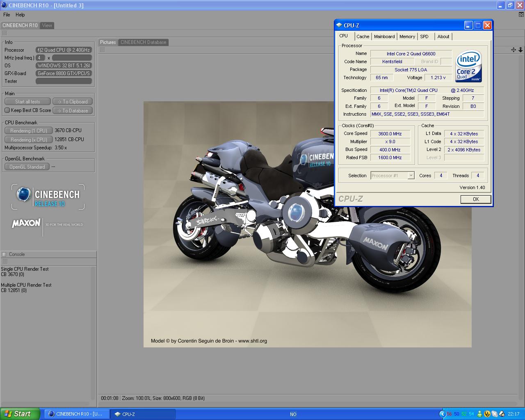Run OpenGL Standard benchmark
This screenshot has height=420, width=525.
click(x=27, y=167)
